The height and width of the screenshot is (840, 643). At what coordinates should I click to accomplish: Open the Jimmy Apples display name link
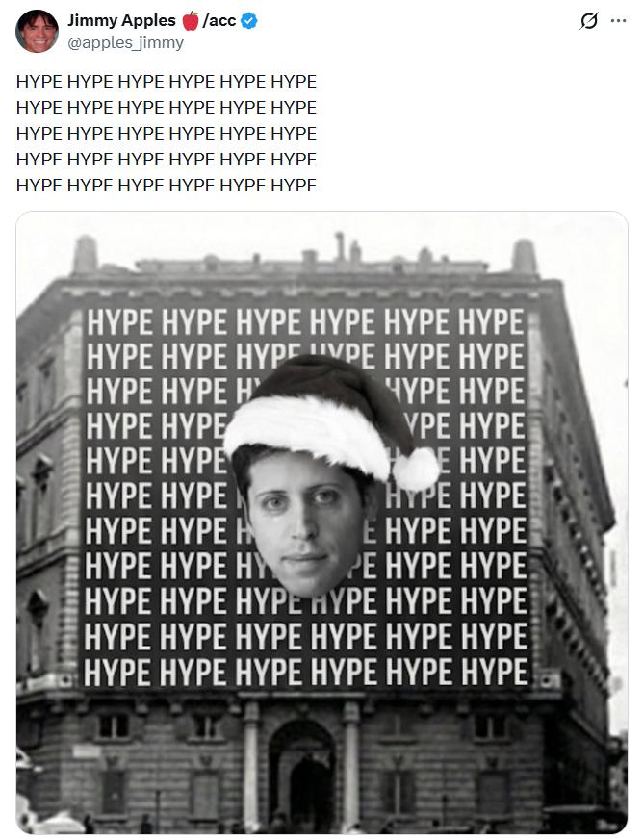[121, 20]
